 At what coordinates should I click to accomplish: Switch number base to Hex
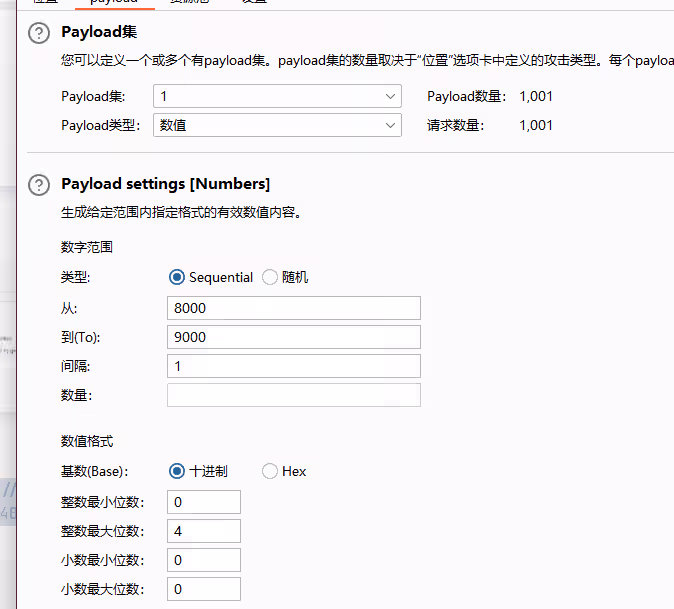270,471
